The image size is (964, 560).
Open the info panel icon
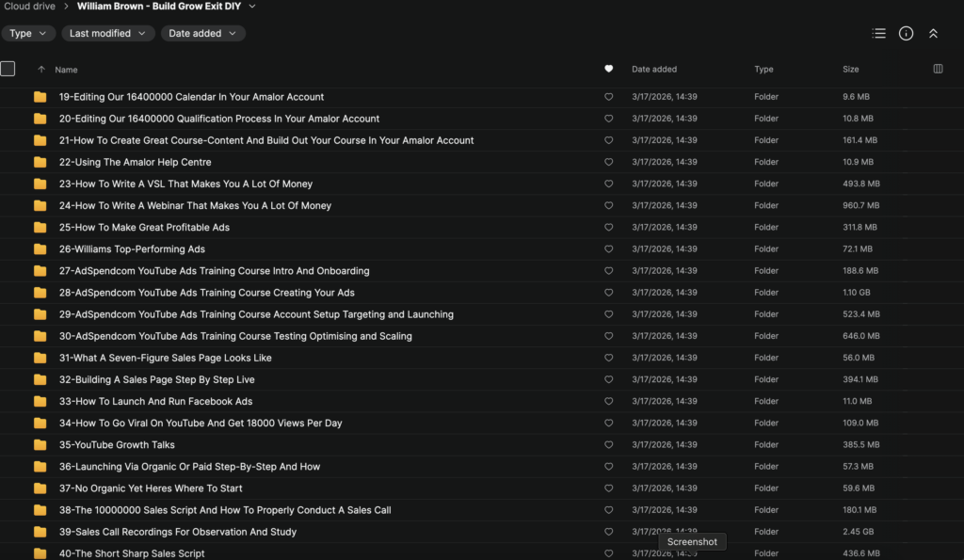click(x=906, y=33)
